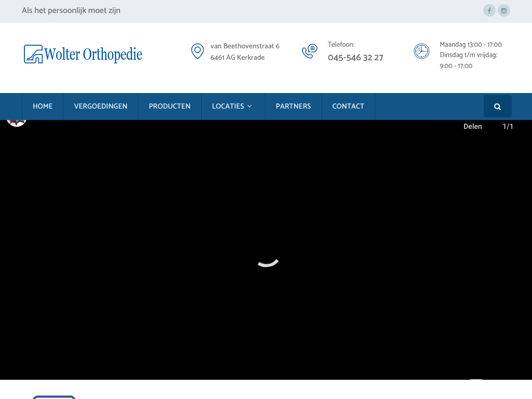Viewport: 532px width, 399px height.
Task: Click the phone number 045-546 32 27
Action: pos(355,58)
